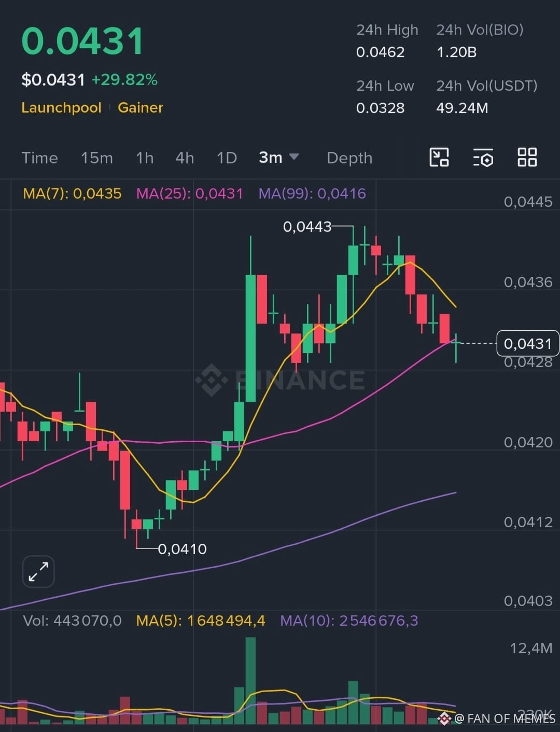The width and height of the screenshot is (560, 732).
Task: Open chart indicator settings icon
Action: 483,157
